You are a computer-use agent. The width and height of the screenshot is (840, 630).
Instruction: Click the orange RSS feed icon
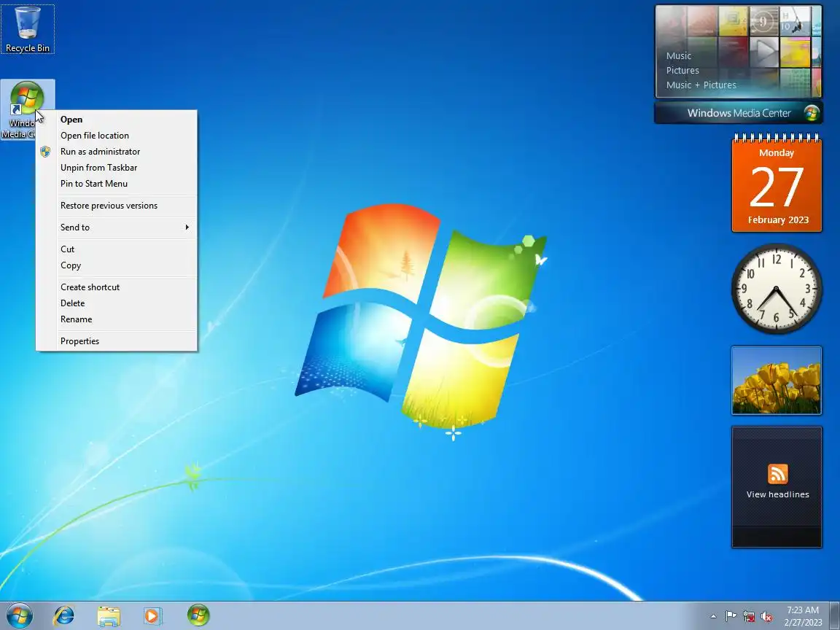pyautogui.click(x=778, y=474)
